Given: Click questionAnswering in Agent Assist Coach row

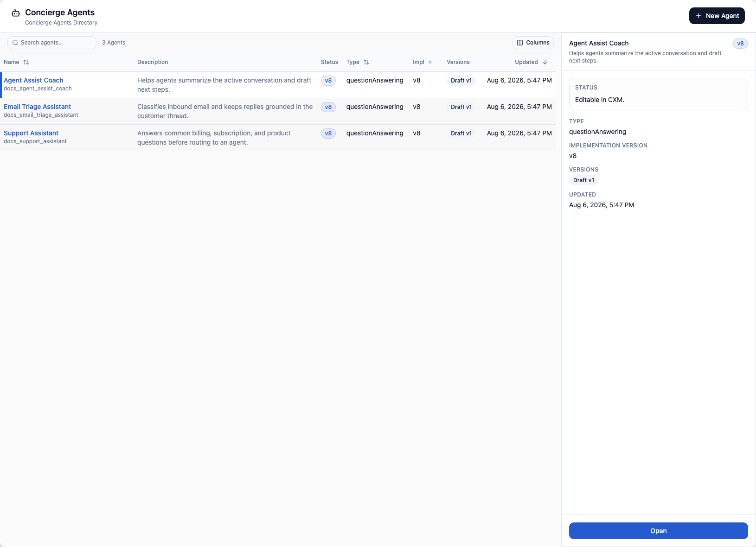Looking at the screenshot, I should 375,80.
